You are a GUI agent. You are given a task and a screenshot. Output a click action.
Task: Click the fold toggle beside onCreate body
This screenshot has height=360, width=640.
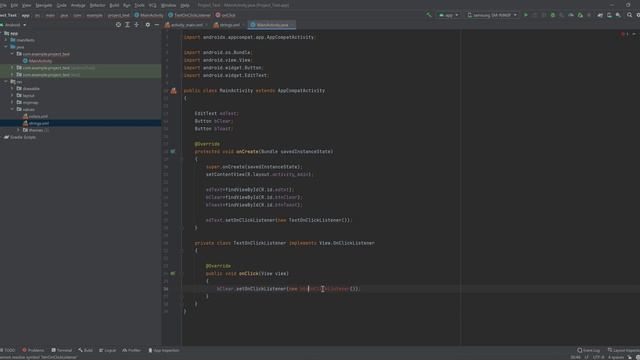tap(182, 159)
